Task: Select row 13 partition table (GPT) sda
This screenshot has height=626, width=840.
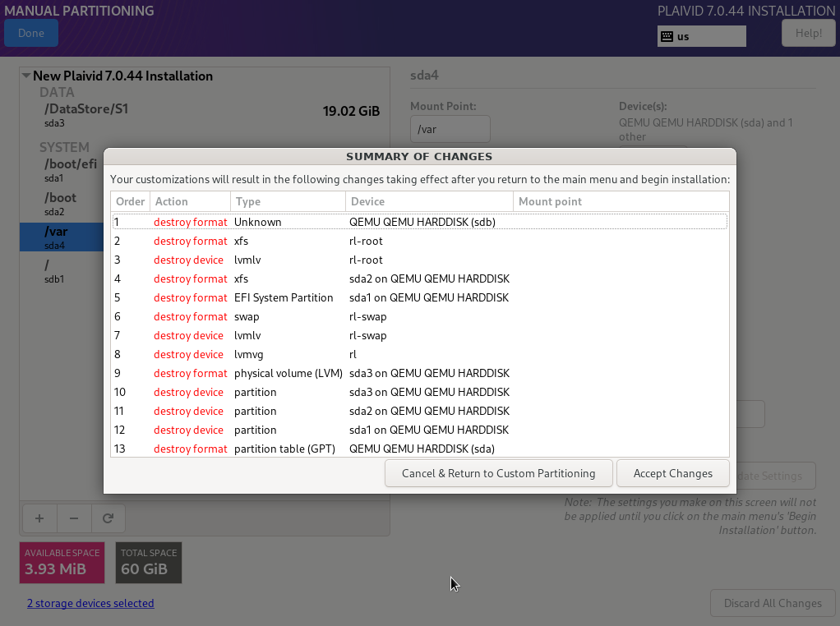Action: click(x=420, y=449)
